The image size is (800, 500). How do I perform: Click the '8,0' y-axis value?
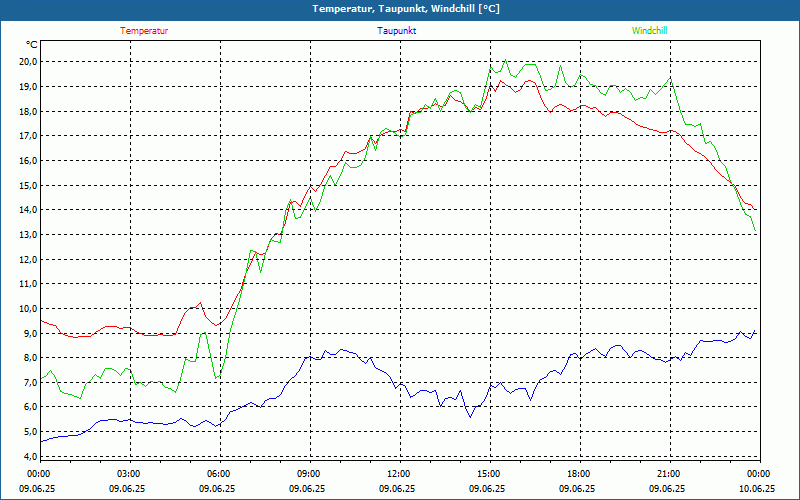30,358
